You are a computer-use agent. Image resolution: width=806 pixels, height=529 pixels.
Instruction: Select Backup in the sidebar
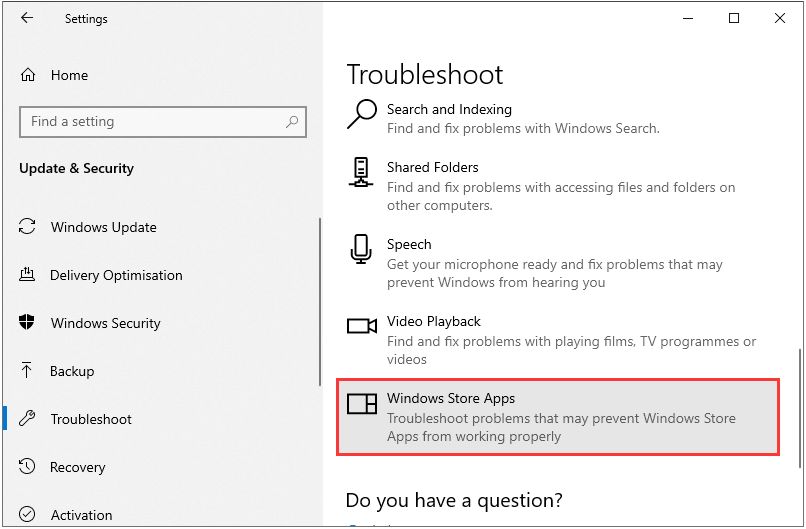(72, 371)
